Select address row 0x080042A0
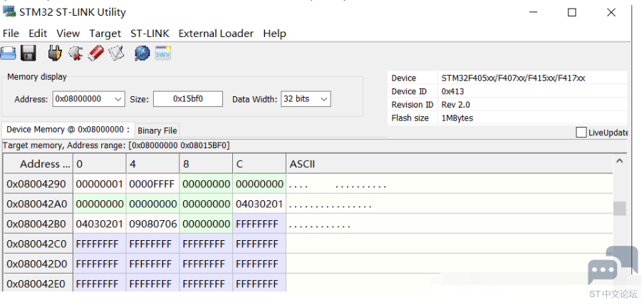The height and width of the screenshot is (305, 644). click(38, 204)
